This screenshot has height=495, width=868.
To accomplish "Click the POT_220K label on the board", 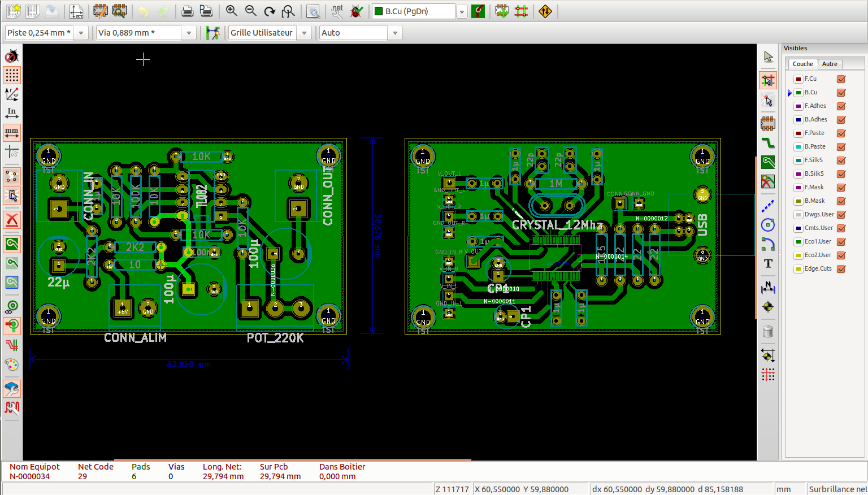I will [275, 338].
